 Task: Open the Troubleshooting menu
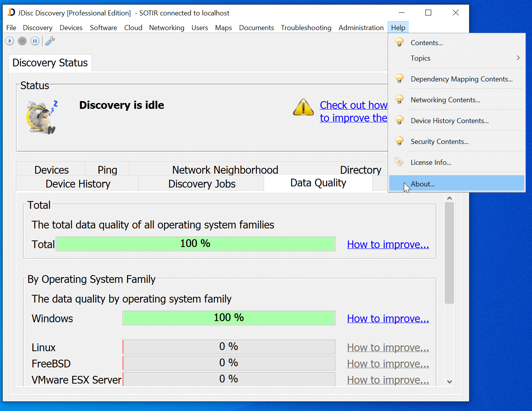[x=306, y=27]
